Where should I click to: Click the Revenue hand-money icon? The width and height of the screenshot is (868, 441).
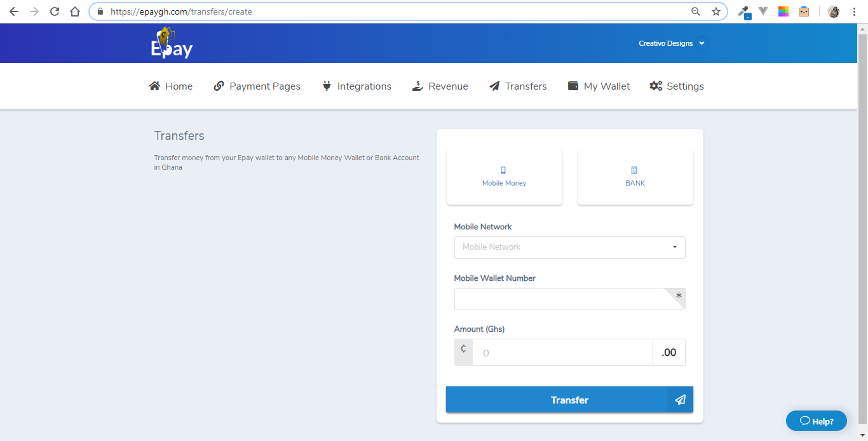pyautogui.click(x=417, y=86)
